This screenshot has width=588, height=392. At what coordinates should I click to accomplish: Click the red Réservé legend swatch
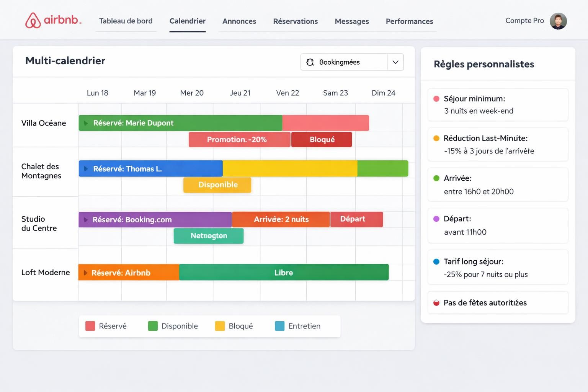click(90, 326)
